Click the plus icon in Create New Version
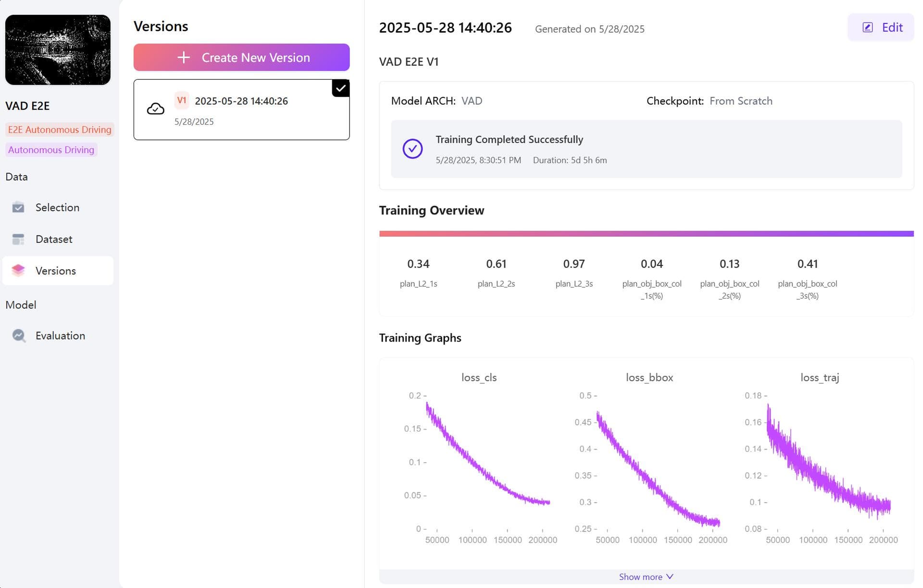 pyautogui.click(x=184, y=58)
